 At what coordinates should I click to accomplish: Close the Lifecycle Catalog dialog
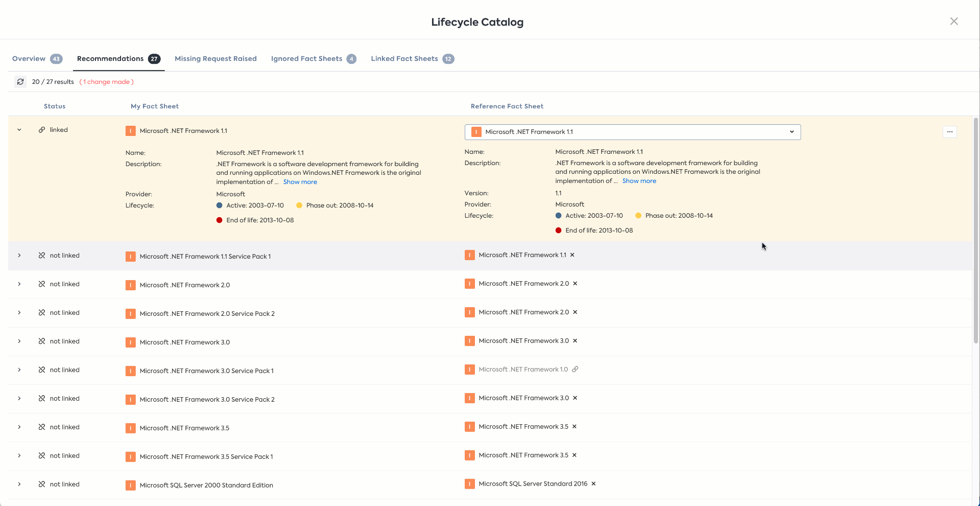(x=954, y=21)
